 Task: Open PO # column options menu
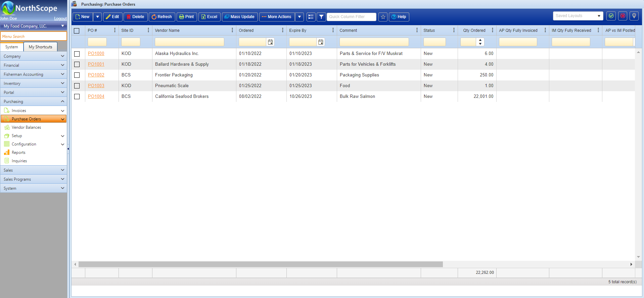[x=114, y=30]
